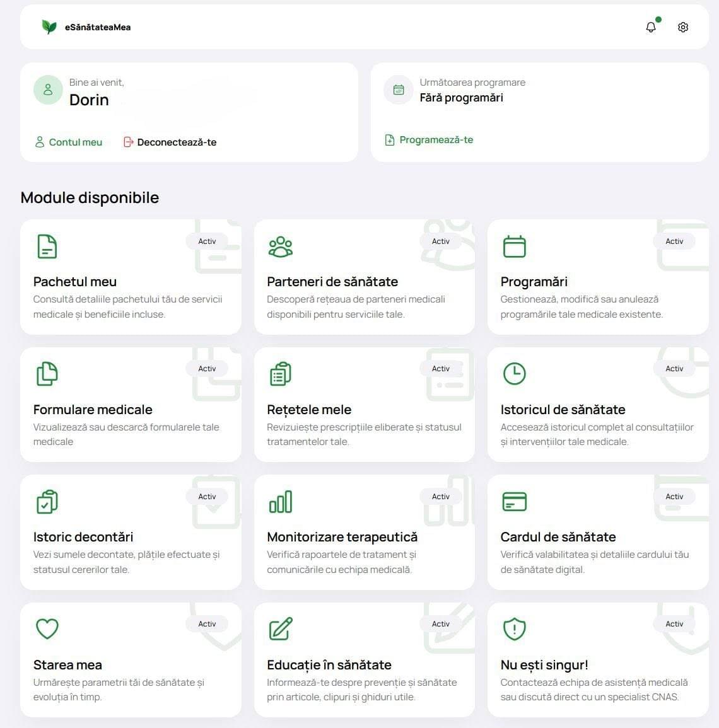The height and width of the screenshot is (728, 719).
Task: Click the Nu ești singur shield icon
Action: (x=514, y=629)
